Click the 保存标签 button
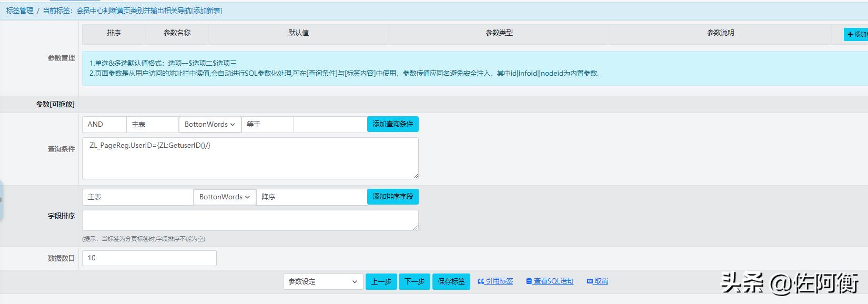868x304 pixels. click(x=451, y=281)
